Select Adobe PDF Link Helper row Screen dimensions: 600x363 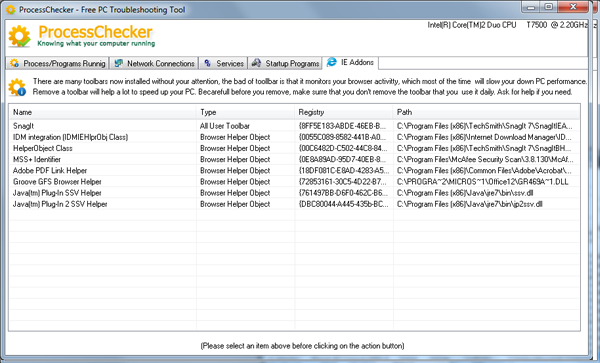[294, 170]
